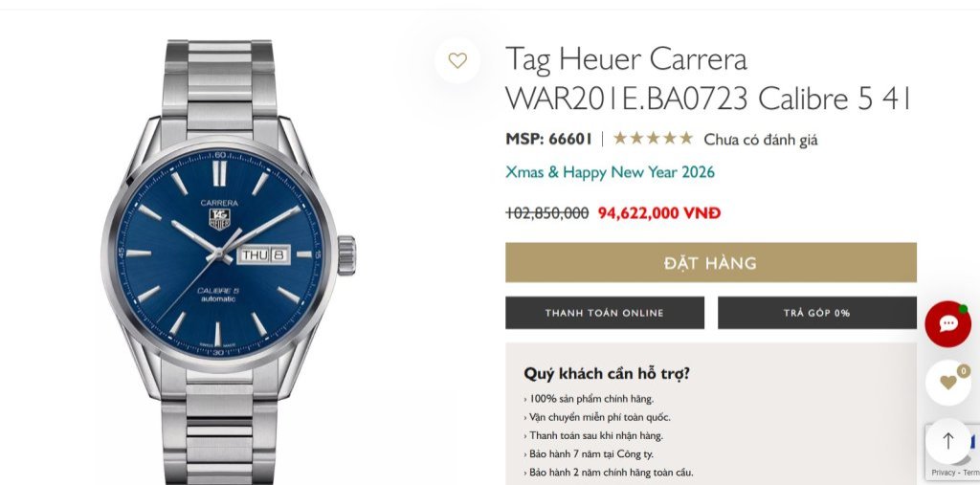Image resolution: width=980 pixels, height=485 pixels.
Task: Click the MSP: 66601 product code
Action: click(548, 139)
